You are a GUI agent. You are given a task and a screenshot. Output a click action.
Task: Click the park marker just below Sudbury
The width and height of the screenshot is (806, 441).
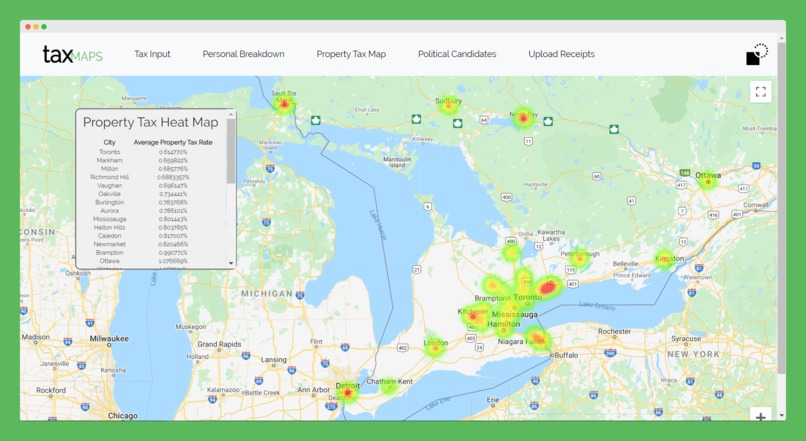coord(457,123)
